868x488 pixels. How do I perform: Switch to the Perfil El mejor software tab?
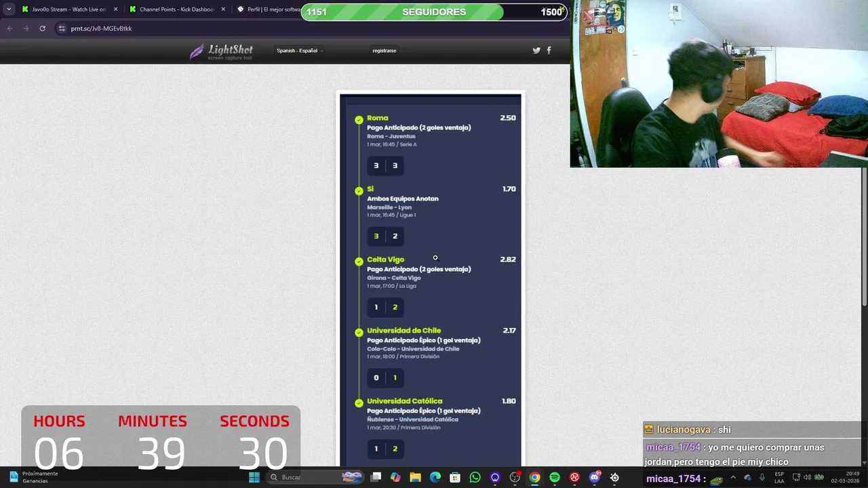point(268,9)
